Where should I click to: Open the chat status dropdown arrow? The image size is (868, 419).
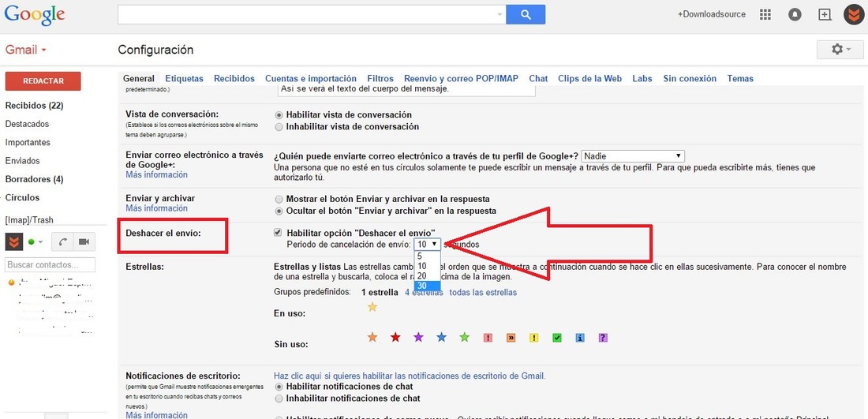pyautogui.click(x=41, y=242)
